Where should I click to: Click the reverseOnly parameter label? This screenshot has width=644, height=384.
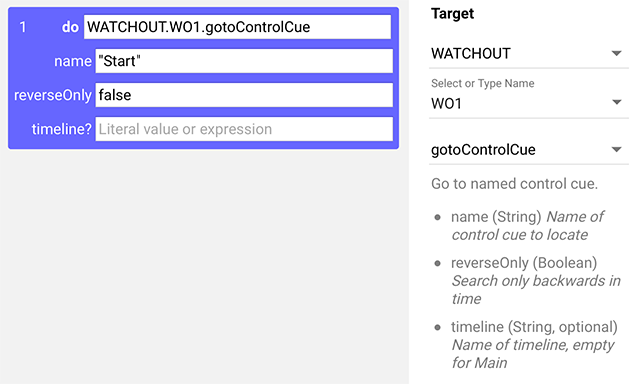53,95
